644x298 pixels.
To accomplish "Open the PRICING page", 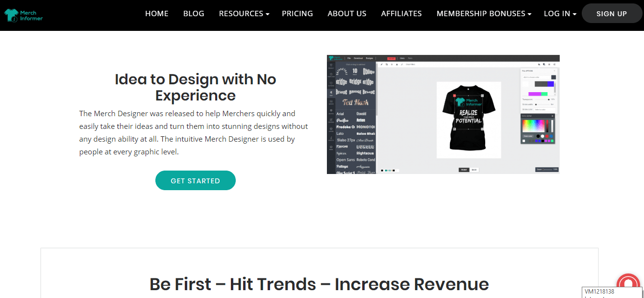I will point(297,14).
